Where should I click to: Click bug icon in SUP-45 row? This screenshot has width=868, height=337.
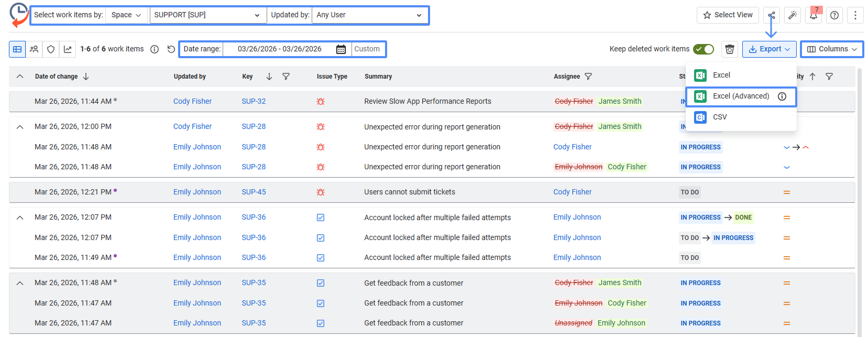tap(321, 192)
